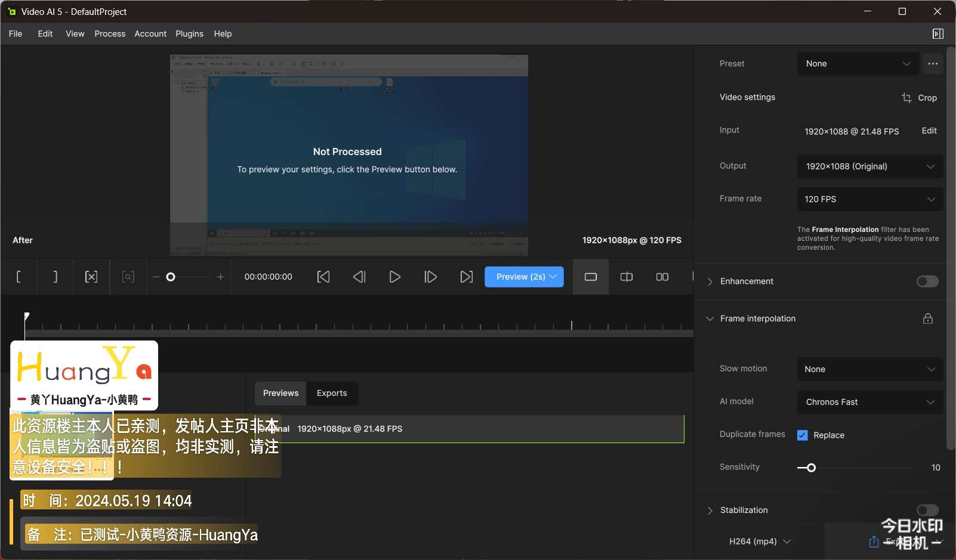Image resolution: width=956 pixels, height=560 pixels.
Task: Open the Frame rate dropdown
Action: click(869, 199)
